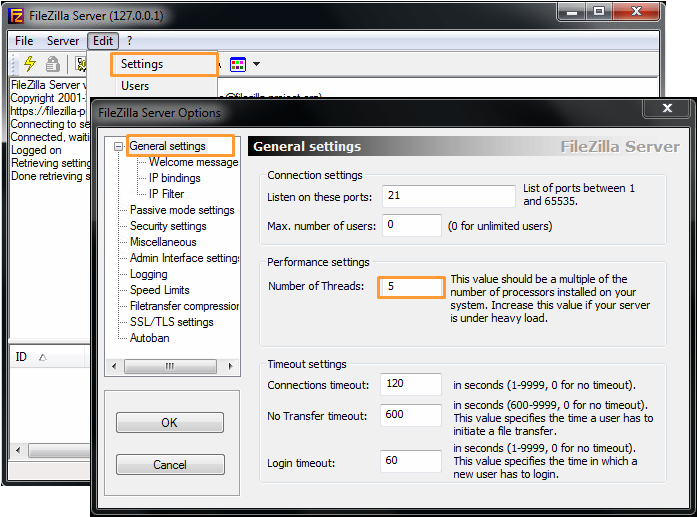Click the Listen on these ports field
This screenshot has width=697, height=517.
point(449,196)
